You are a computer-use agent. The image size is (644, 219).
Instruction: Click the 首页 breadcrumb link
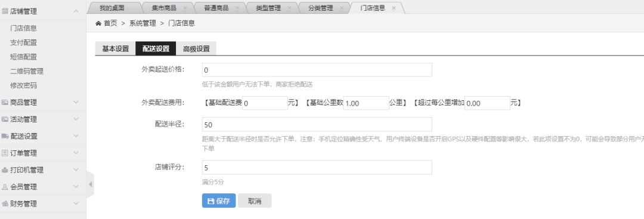(x=110, y=23)
